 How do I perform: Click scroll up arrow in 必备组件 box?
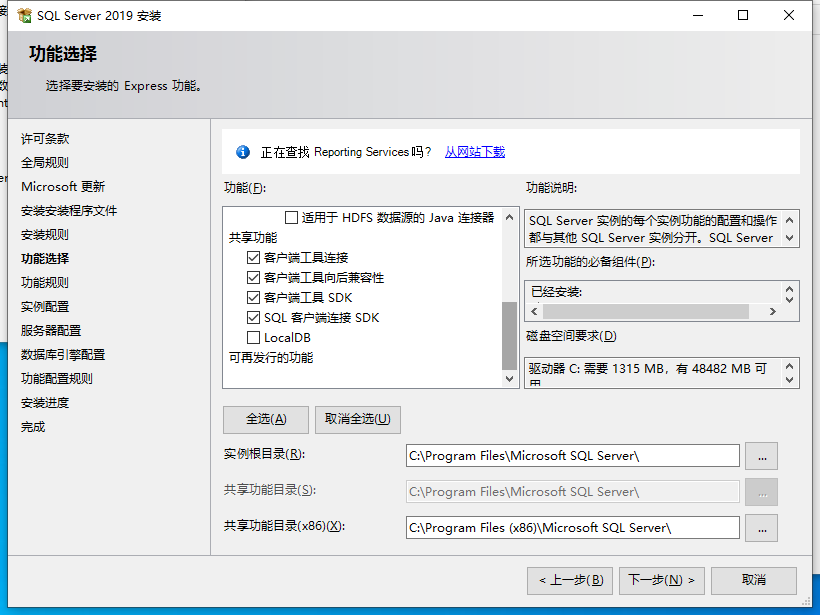point(790,289)
